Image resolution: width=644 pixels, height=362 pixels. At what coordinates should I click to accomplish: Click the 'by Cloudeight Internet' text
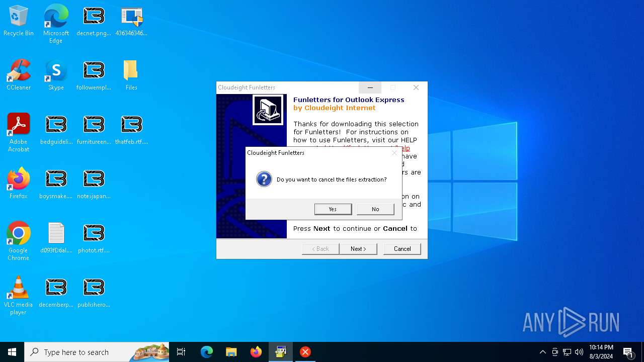click(335, 108)
